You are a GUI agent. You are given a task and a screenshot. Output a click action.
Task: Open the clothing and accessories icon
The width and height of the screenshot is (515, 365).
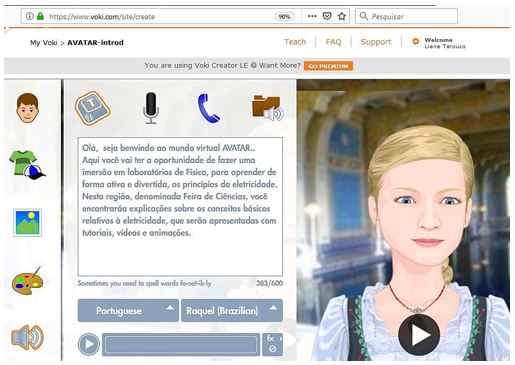(27, 165)
